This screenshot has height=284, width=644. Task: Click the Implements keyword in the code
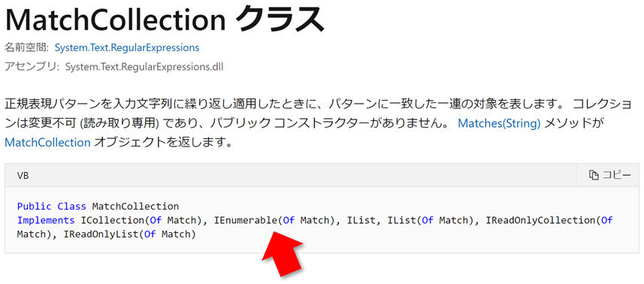46,220
